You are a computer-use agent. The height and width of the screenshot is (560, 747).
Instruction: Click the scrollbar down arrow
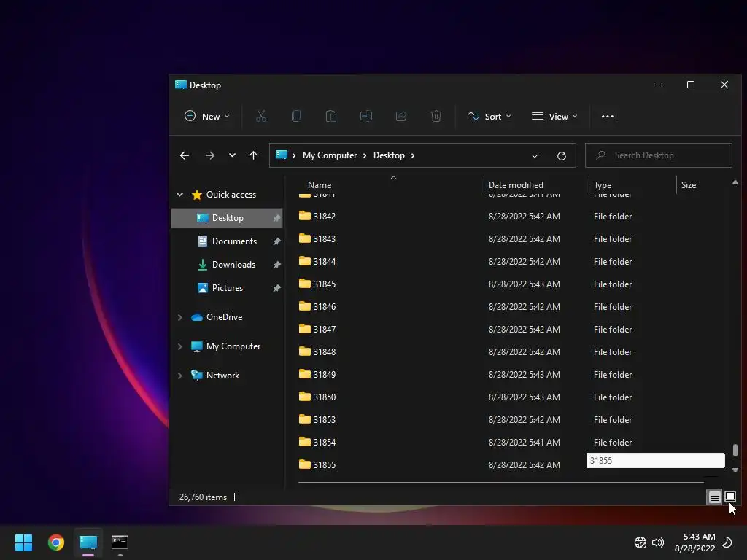[x=735, y=470]
